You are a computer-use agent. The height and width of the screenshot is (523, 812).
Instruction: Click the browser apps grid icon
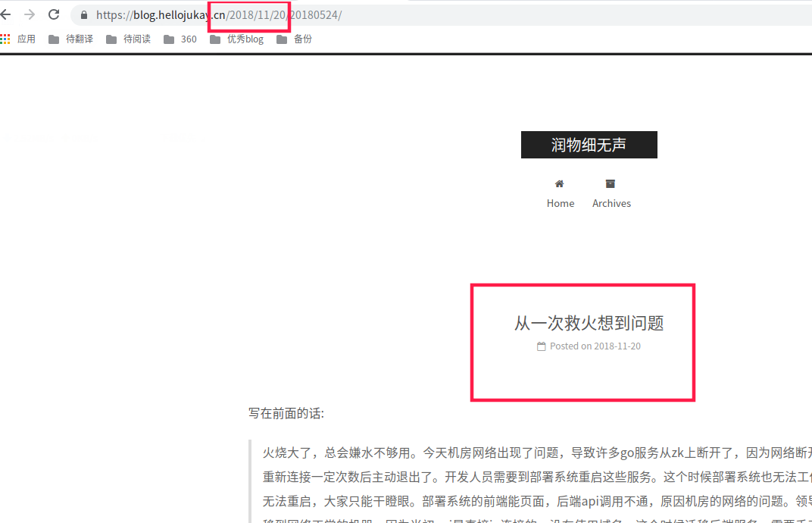7,39
